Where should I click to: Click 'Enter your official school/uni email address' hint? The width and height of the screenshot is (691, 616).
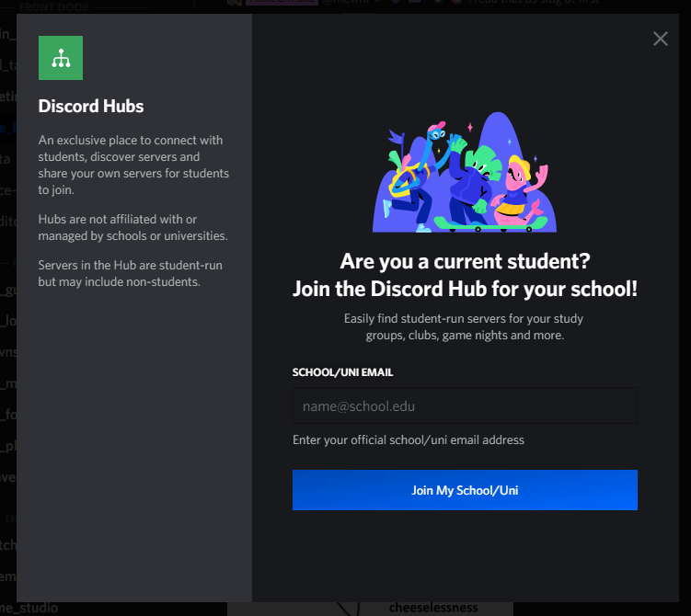[x=409, y=439]
